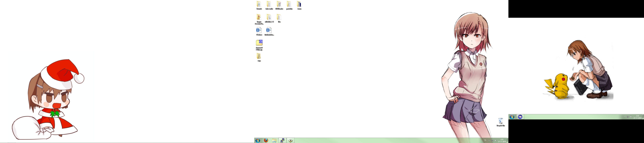Launch Firefox from the taskbar
Viewport: 644px width, 143px height.
coord(266,140)
